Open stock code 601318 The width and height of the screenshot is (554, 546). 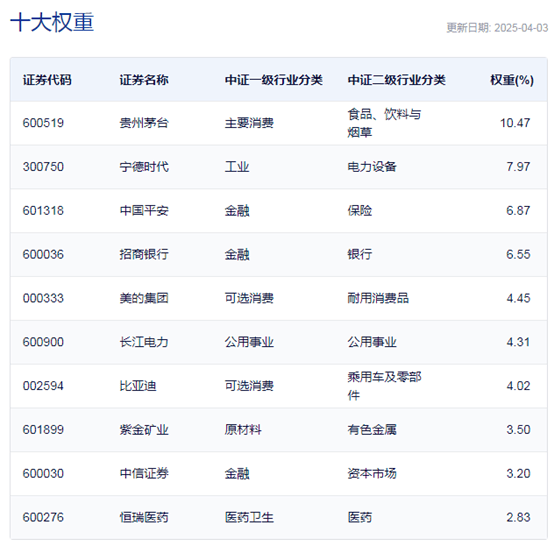pos(43,211)
